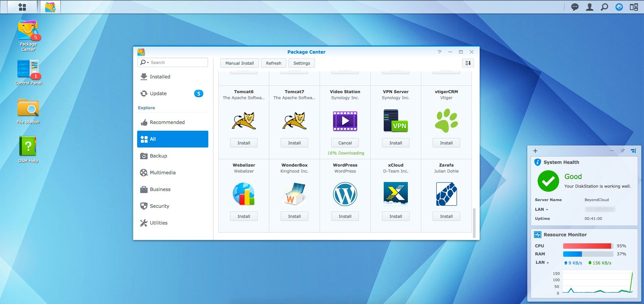
Task: Open the sort order dropdown button
Action: click(468, 63)
